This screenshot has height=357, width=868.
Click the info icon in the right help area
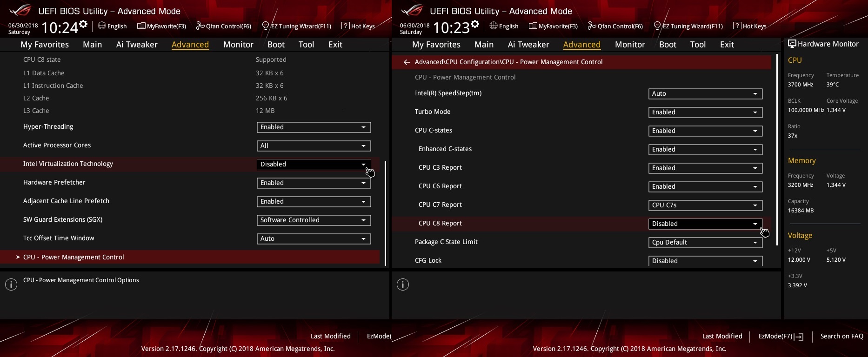coord(403,284)
